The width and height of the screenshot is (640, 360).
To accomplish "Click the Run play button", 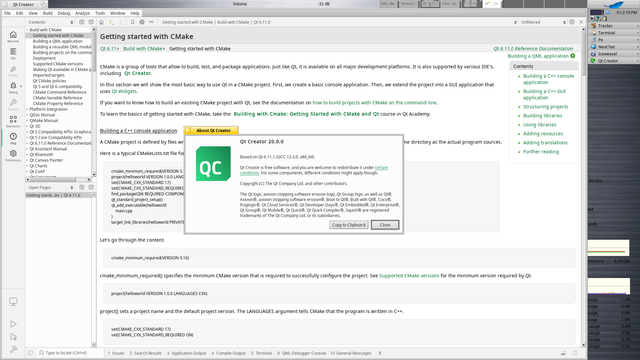I will coord(13,324).
